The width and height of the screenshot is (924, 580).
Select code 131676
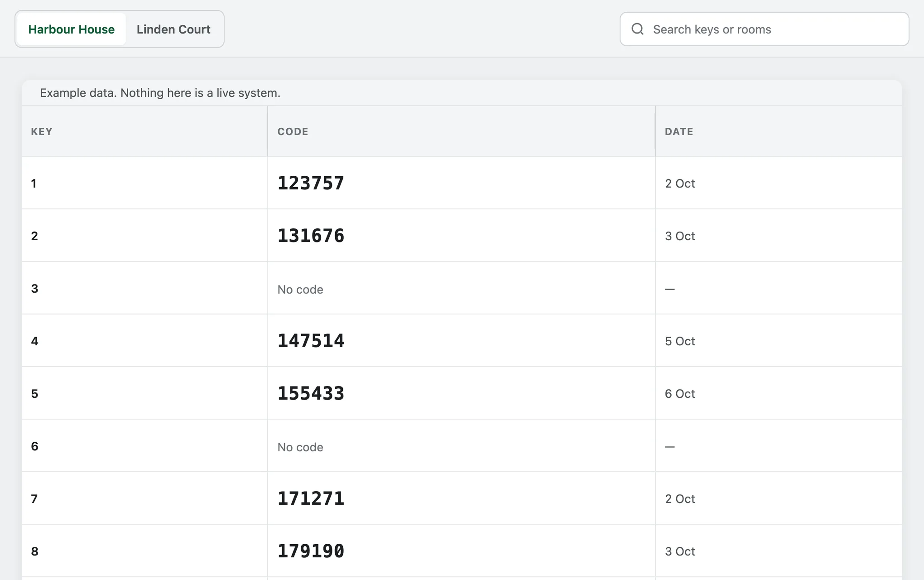pos(311,236)
